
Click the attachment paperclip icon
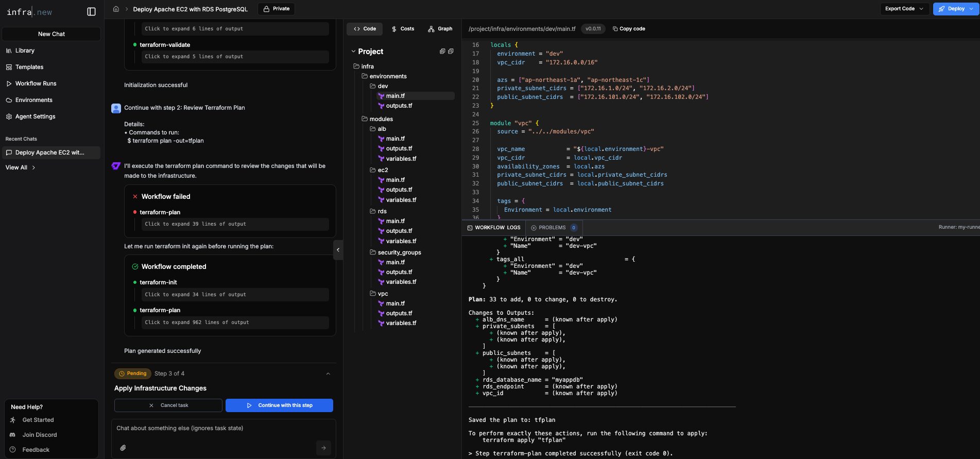click(x=123, y=448)
